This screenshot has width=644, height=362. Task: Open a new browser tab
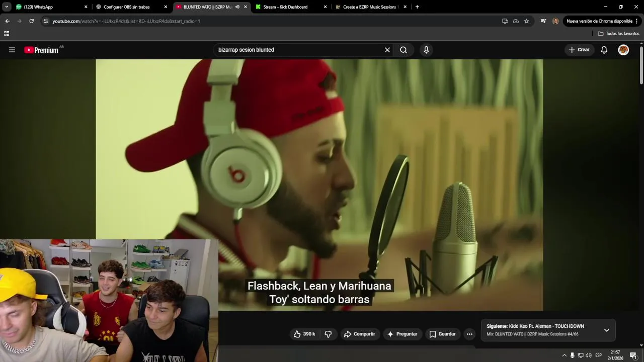(417, 7)
